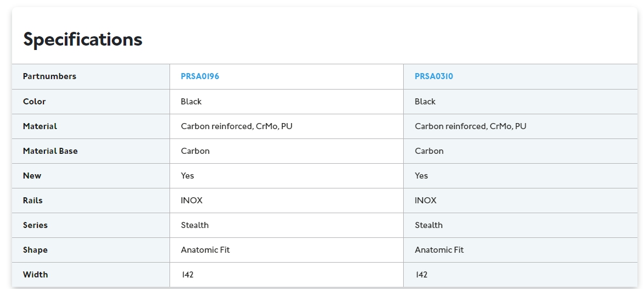The image size is (644, 289).
Task: Select the Black color value for PRSA0196
Action: (x=191, y=102)
